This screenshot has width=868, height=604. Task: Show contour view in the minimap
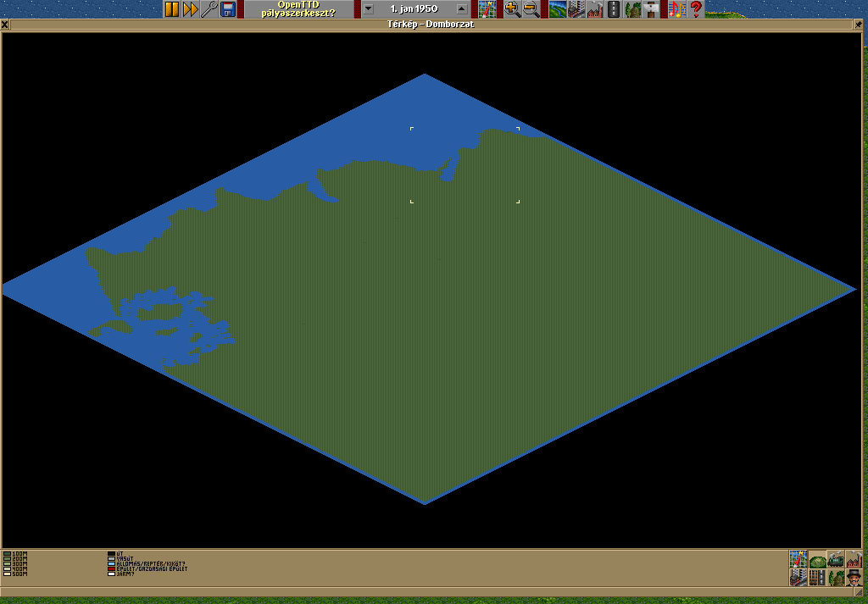point(817,559)
